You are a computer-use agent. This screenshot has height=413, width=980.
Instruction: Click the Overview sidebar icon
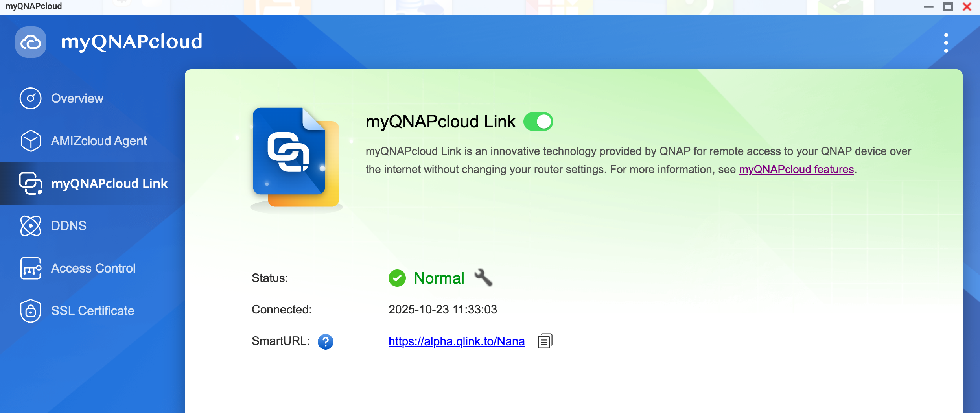[x=31, y=98]
